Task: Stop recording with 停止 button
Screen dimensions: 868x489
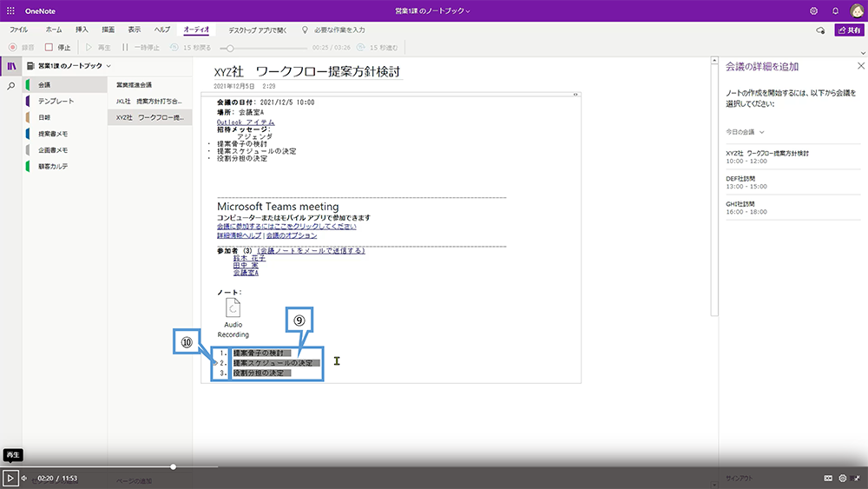Action: pos(57,48)
